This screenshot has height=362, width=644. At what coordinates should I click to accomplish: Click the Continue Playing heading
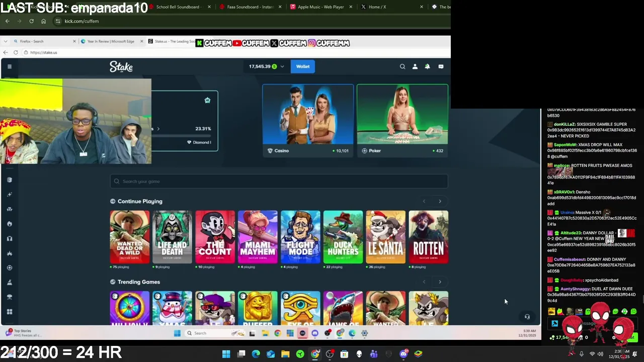pyautogui.click(x=139, y=201)
